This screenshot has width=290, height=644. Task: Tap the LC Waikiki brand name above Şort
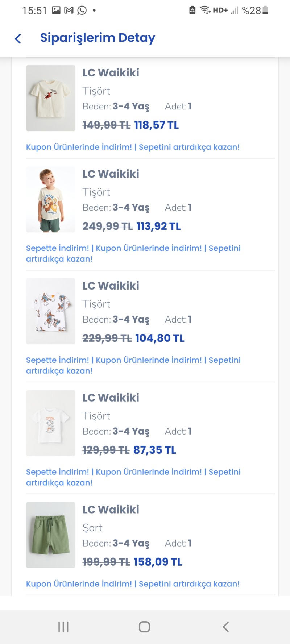(x=111, y=510)
